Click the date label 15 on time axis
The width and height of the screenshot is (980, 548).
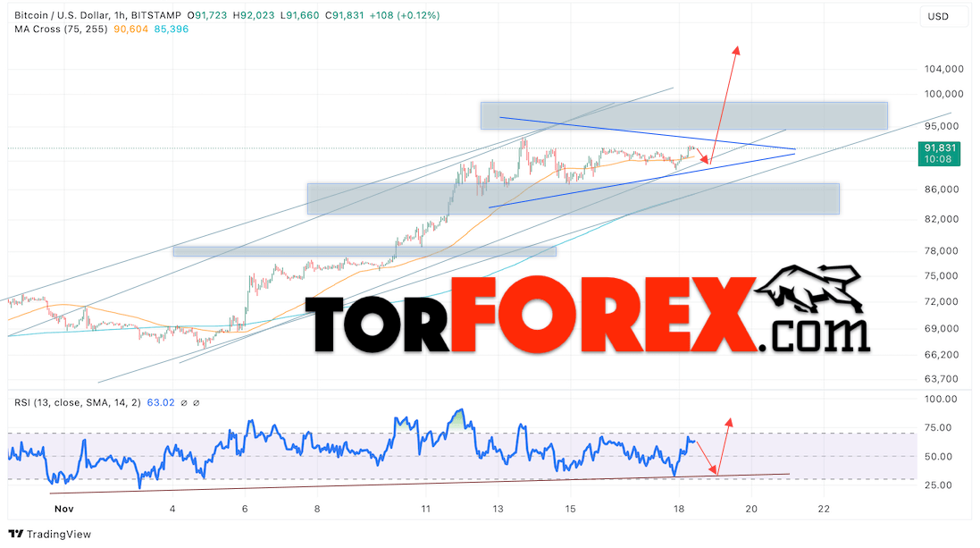pos(570,509)
